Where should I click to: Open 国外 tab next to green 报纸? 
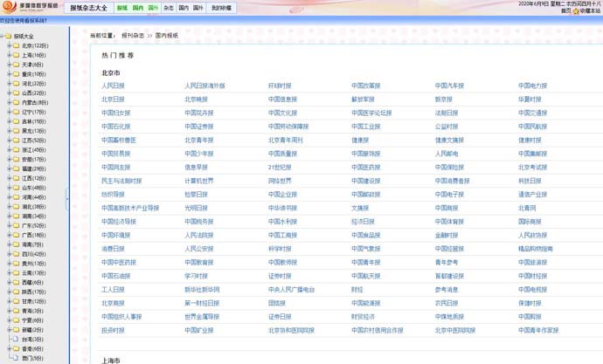153,8
